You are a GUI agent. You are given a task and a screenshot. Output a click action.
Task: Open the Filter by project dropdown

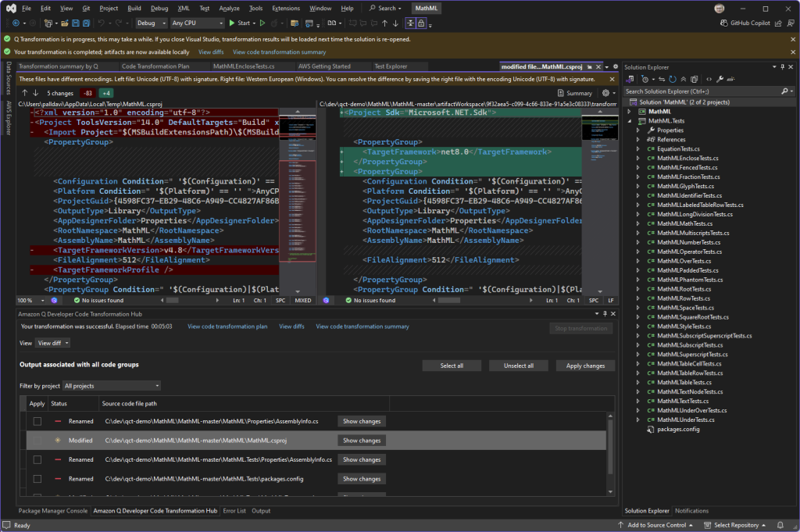[112, 386]
